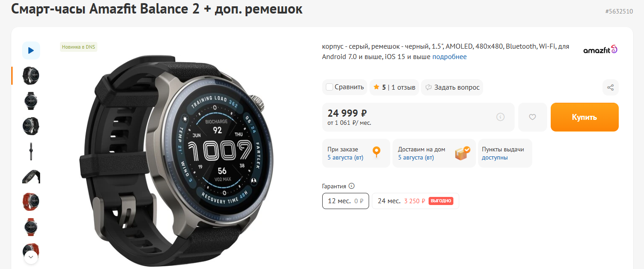Click the home delivery box icon
Image resolution: width=644 pixels, height=269 pixels.
(462, 153)
